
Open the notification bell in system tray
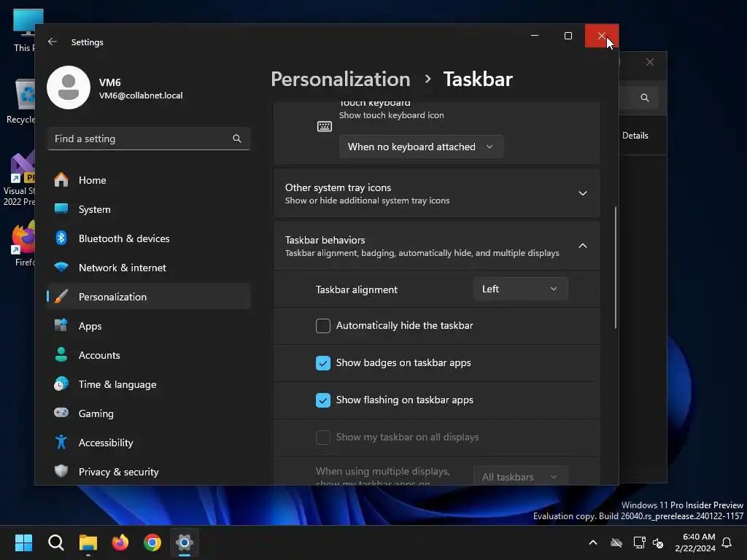point(727,542)
